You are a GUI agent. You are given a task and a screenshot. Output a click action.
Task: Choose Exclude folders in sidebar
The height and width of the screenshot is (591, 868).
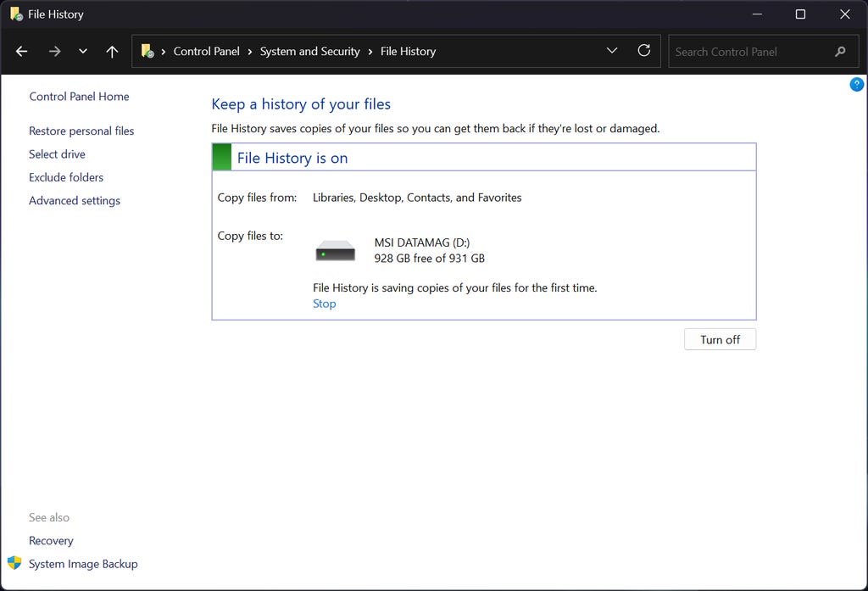(66, 177)
